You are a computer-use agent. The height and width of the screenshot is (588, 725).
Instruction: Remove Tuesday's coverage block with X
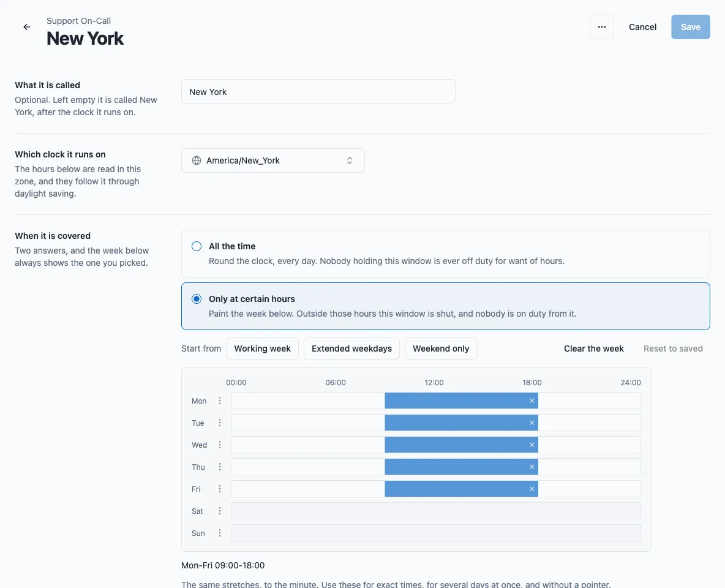point(532,423)
